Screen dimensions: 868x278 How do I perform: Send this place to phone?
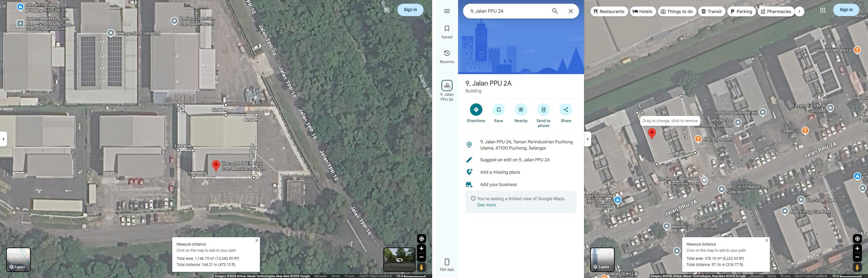click(x=543, y=116)
